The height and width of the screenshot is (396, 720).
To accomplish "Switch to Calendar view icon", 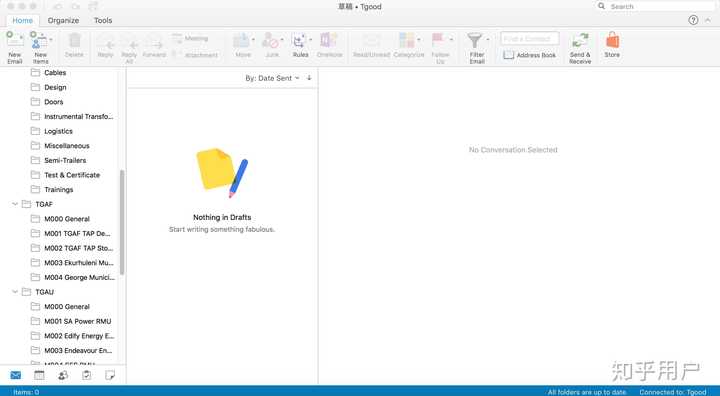I will click(x=39, y=375).
